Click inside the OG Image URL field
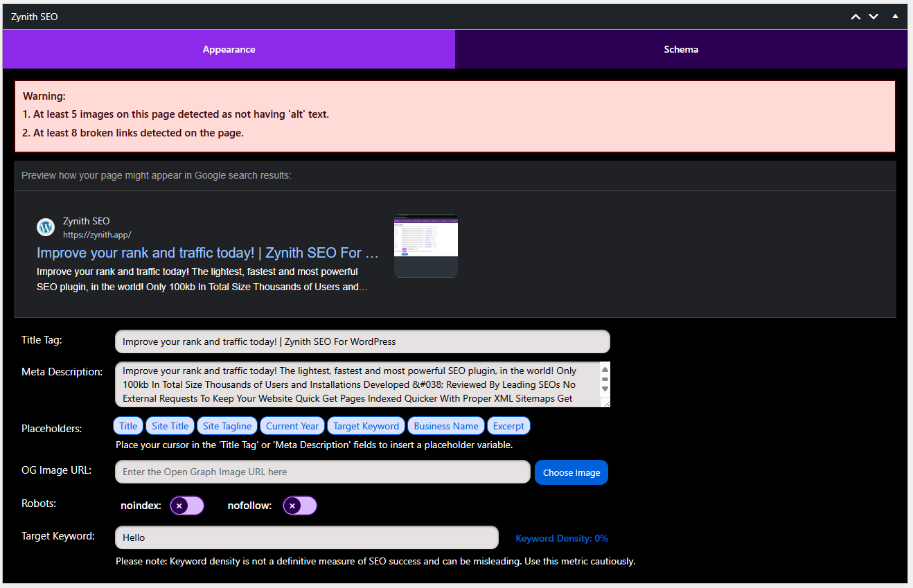The image size is (913, 588). (x=322, y=472)
